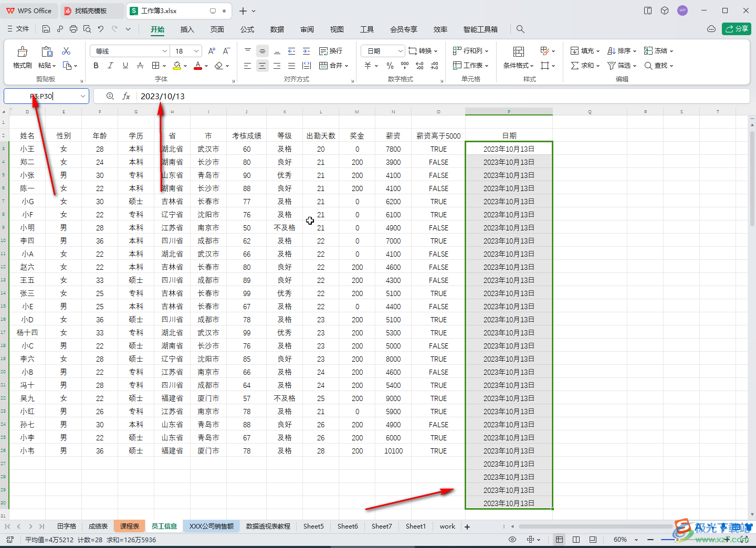Open the number format 日期 dropdown

pyautogui.click(x=401, y=51)
